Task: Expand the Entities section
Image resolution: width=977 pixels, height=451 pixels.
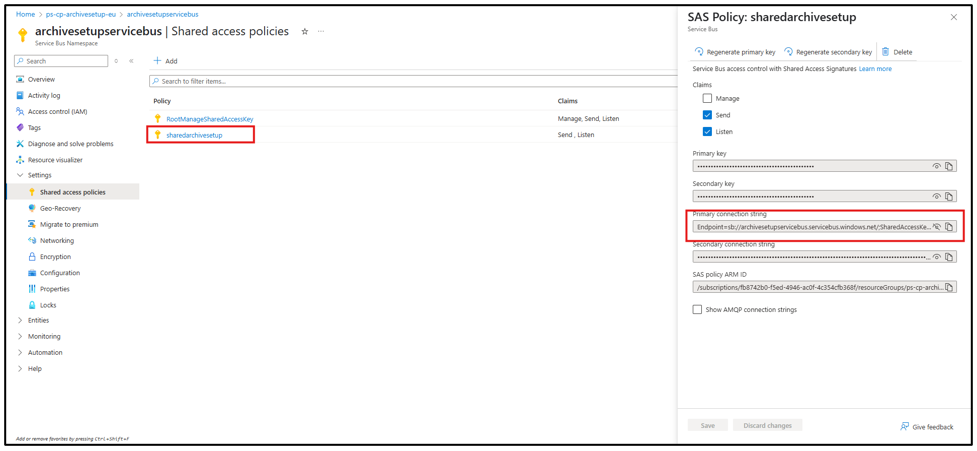Action: click(20, 320)
